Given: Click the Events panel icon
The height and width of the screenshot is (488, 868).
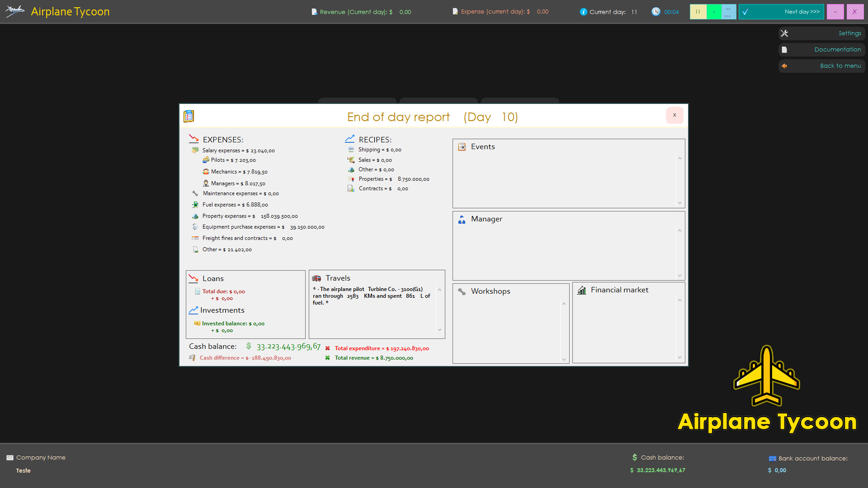Looking at the screenshot, I should tap(462, 146).
